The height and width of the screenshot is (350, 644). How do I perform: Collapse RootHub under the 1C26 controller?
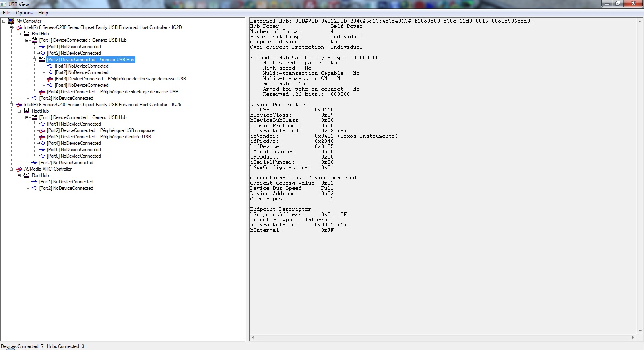pos(19,111)
